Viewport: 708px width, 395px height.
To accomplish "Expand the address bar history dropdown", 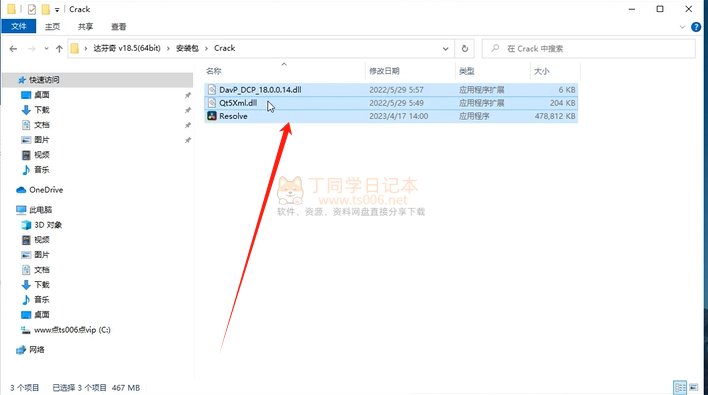I will [445, 49].
